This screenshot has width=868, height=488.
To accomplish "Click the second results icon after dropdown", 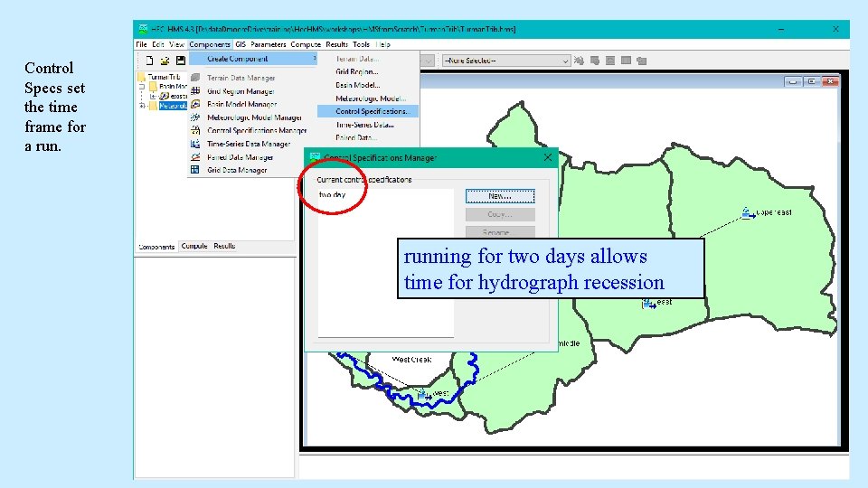I will pyautogui.click(x=595, y=61).
